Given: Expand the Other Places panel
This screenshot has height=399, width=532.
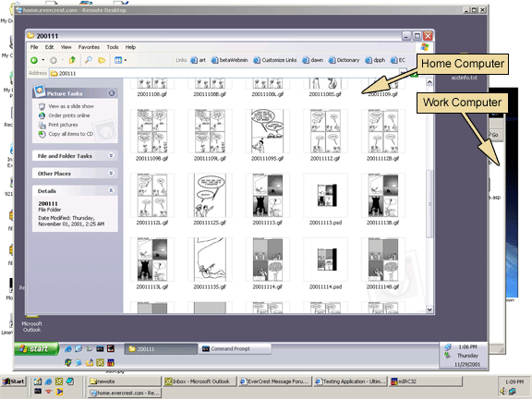Looking at the screenshot, I should point(111,173).
